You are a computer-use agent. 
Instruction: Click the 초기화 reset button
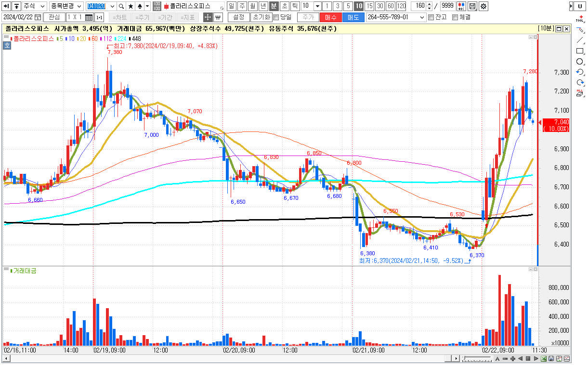[x=261, y=17]
